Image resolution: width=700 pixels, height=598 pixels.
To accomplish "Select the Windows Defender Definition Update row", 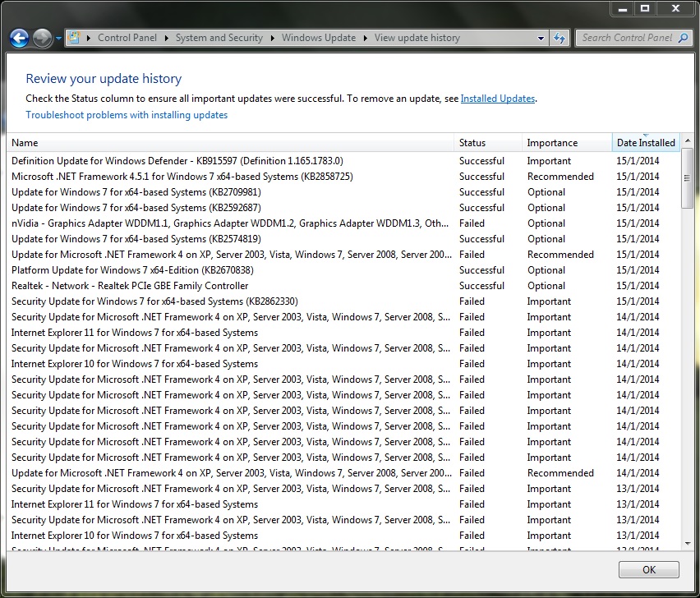I will [343, 161].
